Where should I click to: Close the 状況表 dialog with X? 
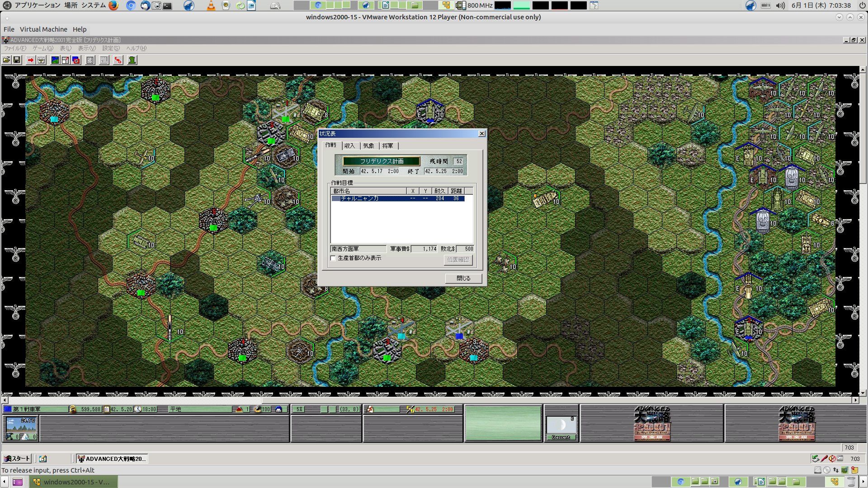tap(482, 134)
